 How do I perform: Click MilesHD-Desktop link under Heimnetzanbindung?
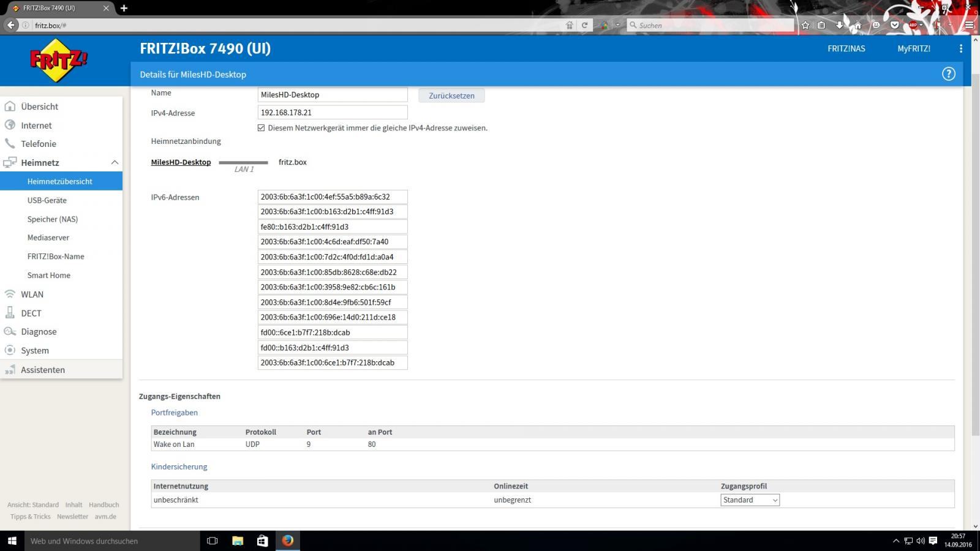coord(181,162)
